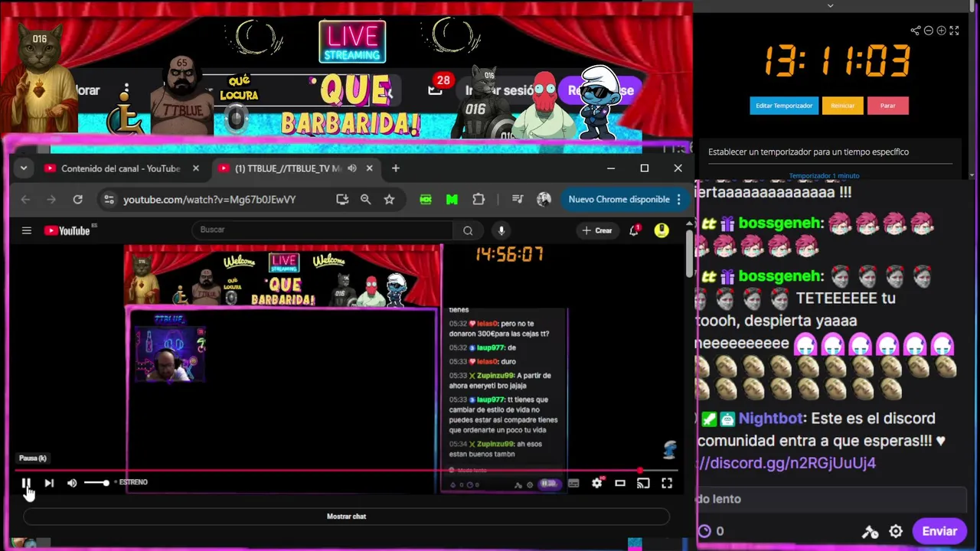Click the Editar Temporizador button
980x551 pixels.
[x=784, y=106]
